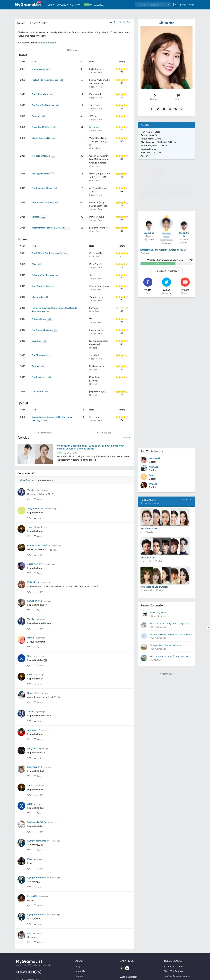Open the CALENDAR menu item
Screen dimensions: 210x980
pyautogui.click(x=99, y=5)
